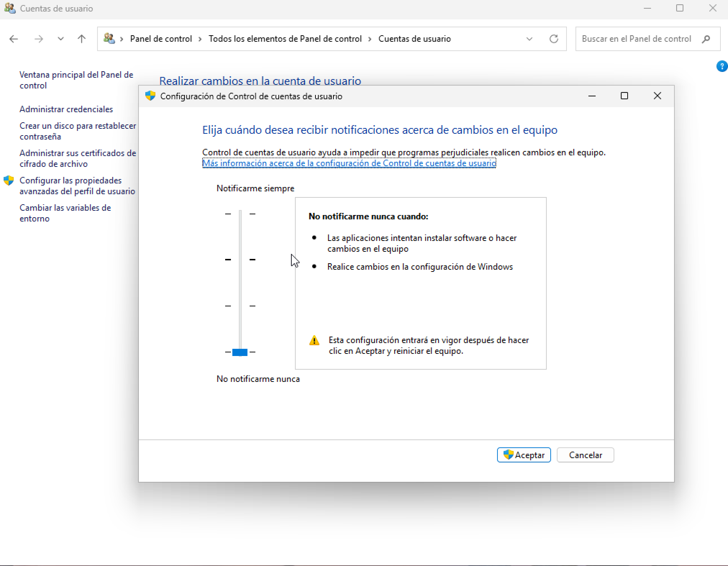Image resolution: width=728 pixels, height=566 pixels.
Task: Click shield icon beside 'Configurar las propiedades avanzadas'
Action: pos(9,181)
